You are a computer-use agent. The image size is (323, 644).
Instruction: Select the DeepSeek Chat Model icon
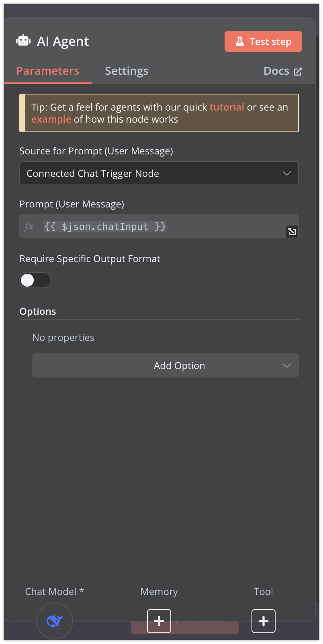tap(54, 621)
